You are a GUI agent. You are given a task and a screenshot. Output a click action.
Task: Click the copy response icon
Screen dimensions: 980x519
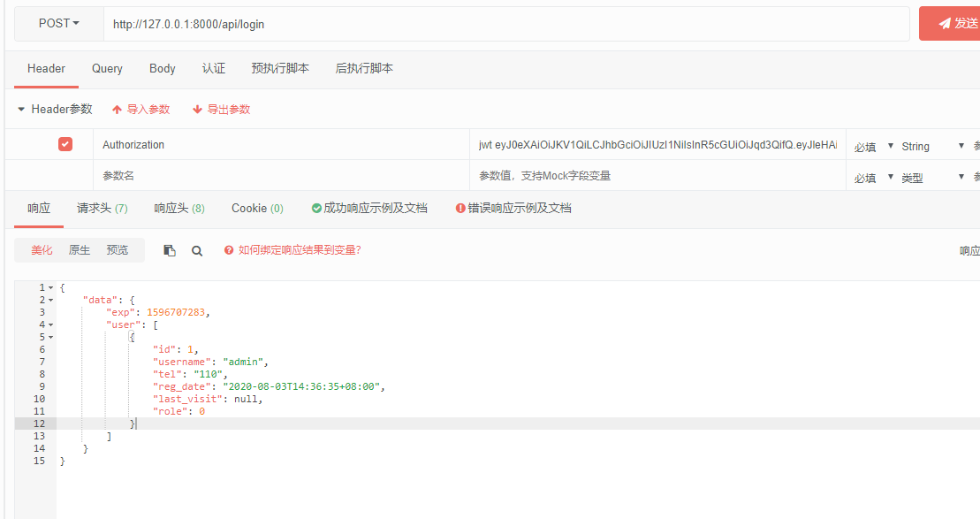tap(170, 250)
